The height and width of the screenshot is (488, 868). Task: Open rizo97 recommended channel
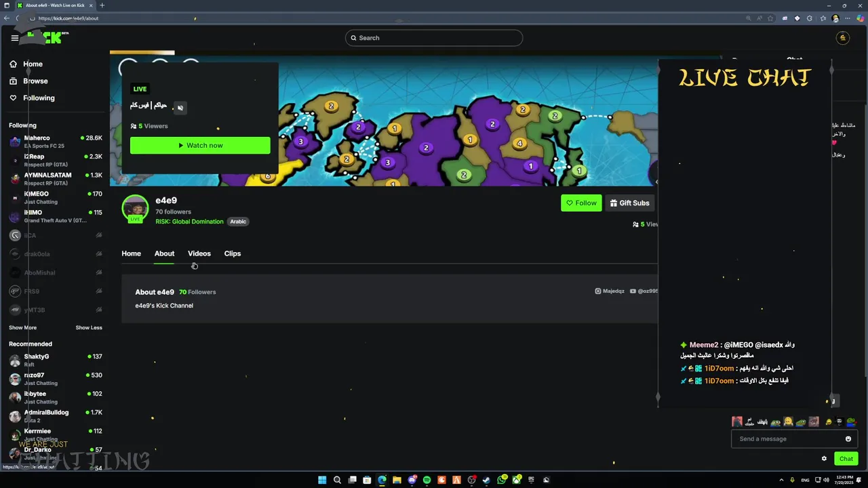click(x=56, y=379)
